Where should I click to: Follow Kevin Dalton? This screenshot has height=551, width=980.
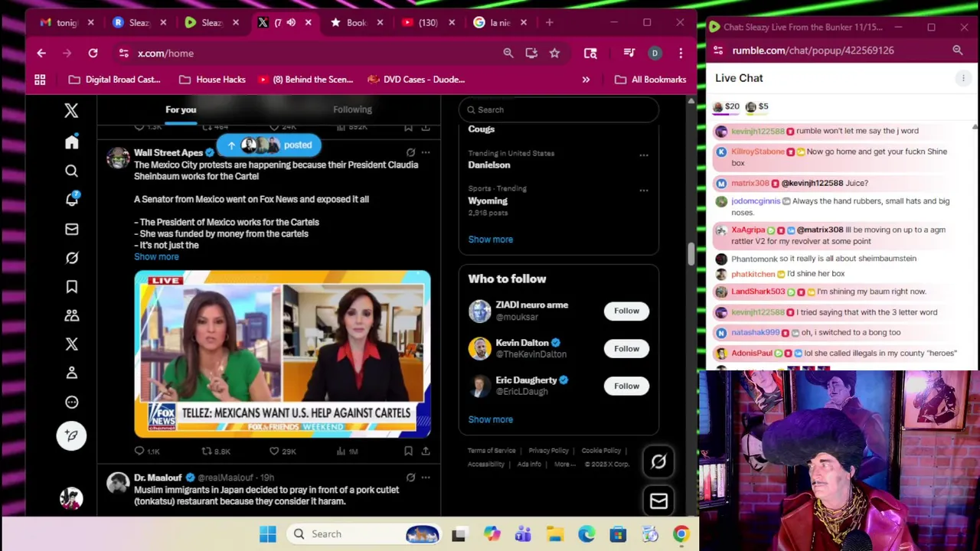pos(626,349)
